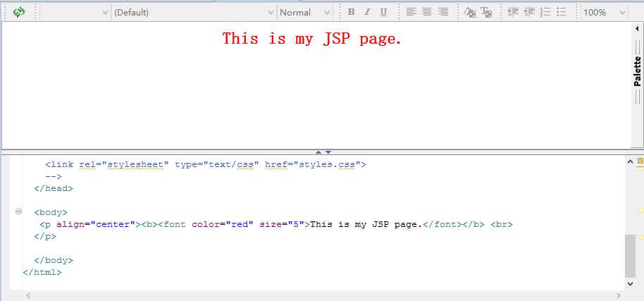This screenshot has width=644, height=301.
Task: Click the </head> closing tag
Action: (x=54, y=188)
